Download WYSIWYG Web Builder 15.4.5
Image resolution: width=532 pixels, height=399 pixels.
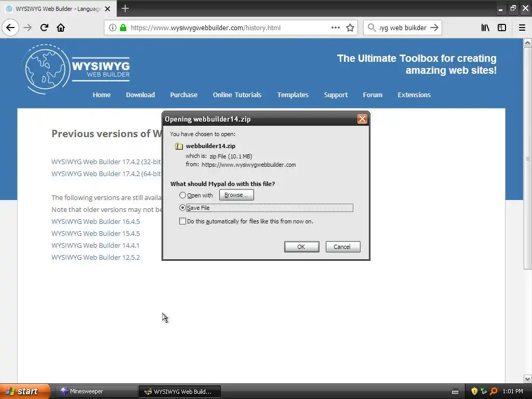click(x=96, y=233)
